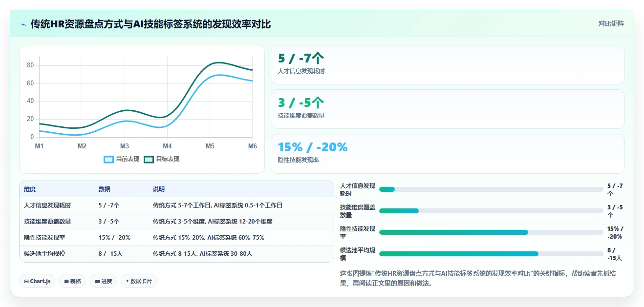Click table cell 隐性技能发现率
The height and width of the screenshot is (307, 644).
click(44, 238)
